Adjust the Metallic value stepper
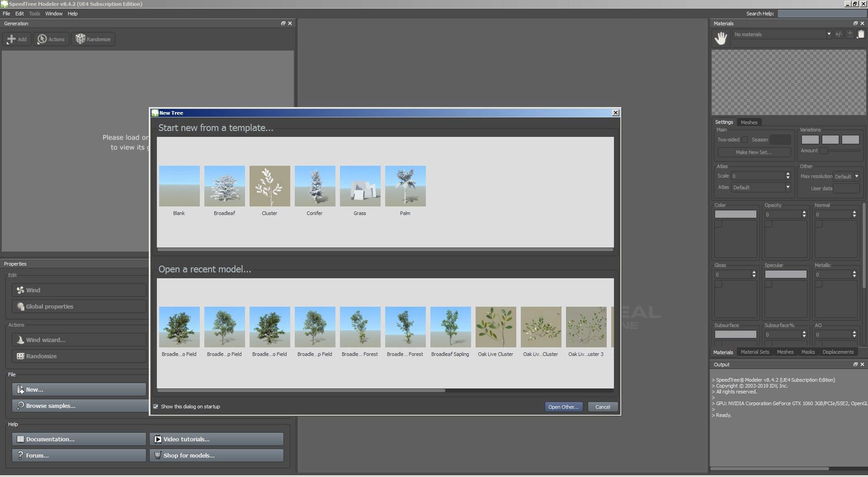Image resolution: width=868 pixels, height=477 pixels. [854, 274]
